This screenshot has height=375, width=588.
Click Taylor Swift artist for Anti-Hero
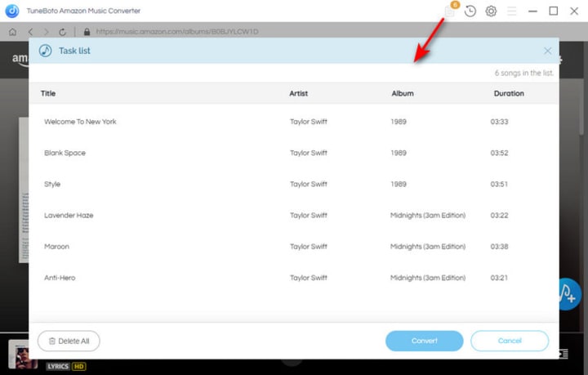[308, 278]
